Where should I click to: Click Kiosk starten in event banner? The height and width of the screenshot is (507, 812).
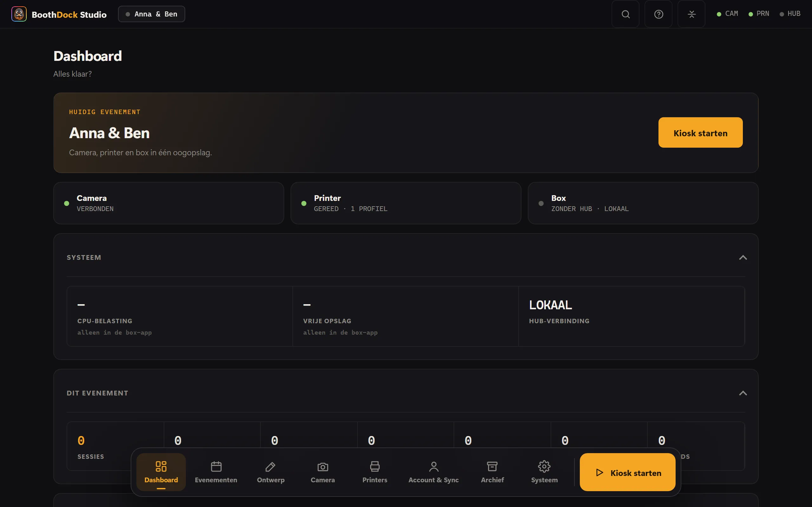pos(700,132)
